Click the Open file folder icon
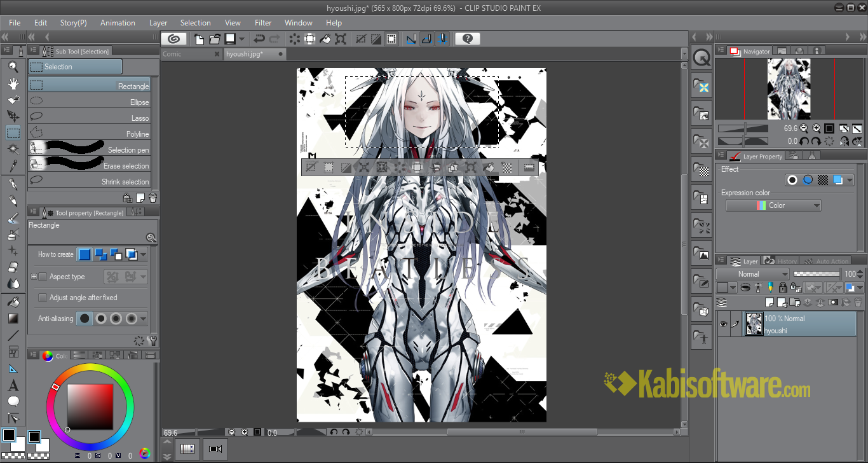 (x=214, y=39)
